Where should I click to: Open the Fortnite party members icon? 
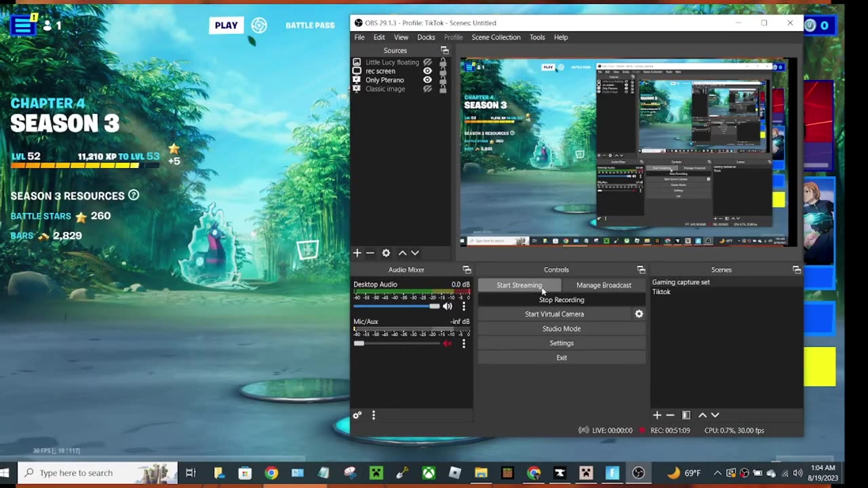click(52, 25)
